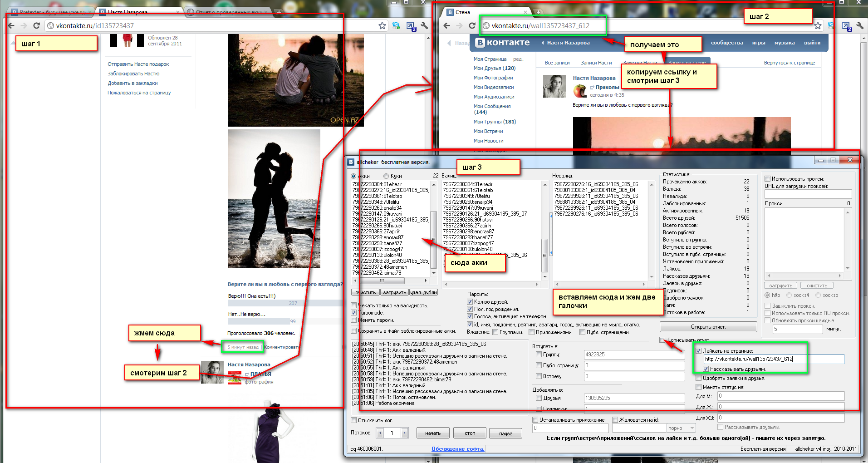Click the avatar beside the ПЛАТЬЯ repost
Image resolution: width=868 pixels, height=463 pixels.
(212, 372)
